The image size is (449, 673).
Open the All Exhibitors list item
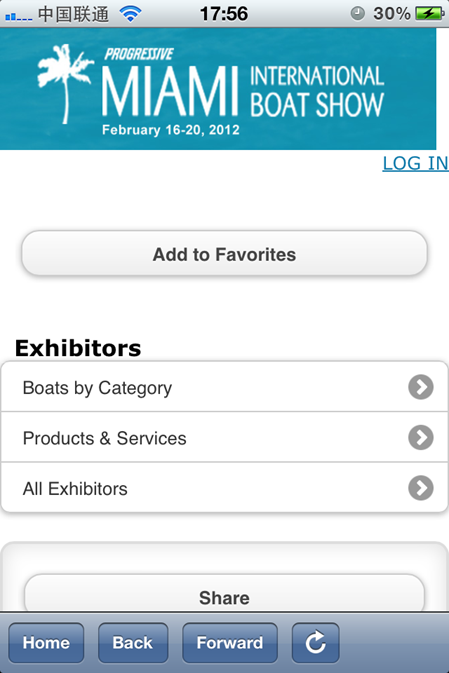tap(224, 488)
